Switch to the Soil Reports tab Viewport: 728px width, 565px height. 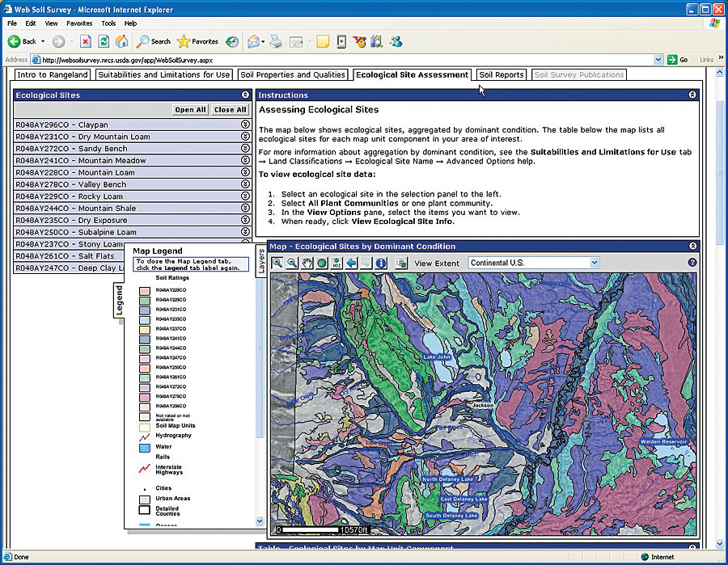501,75
